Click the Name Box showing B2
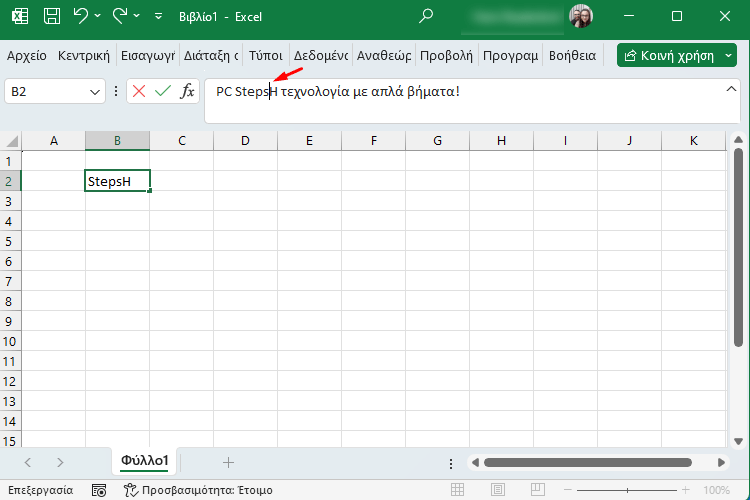The width and height of the screenshot is (750, 500). point(45,91)
